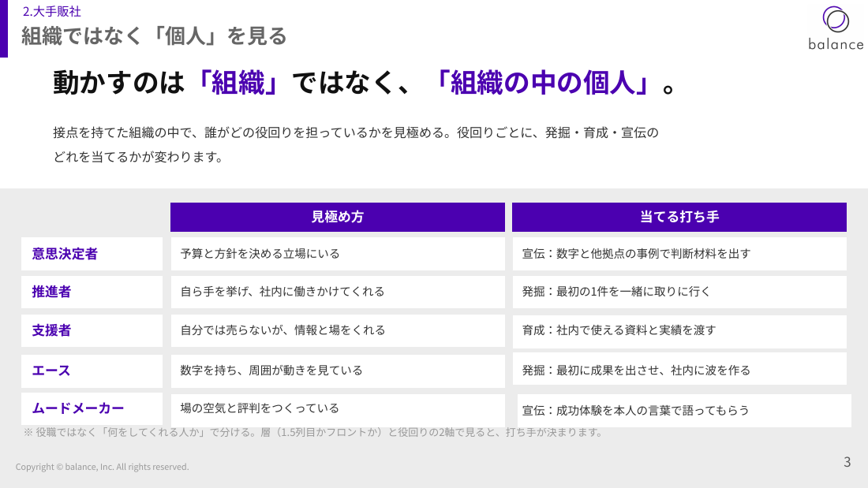Screen dimensions: 868x488
Task: Click the row label ムードメーカー
Action: (x=92, y=408)
